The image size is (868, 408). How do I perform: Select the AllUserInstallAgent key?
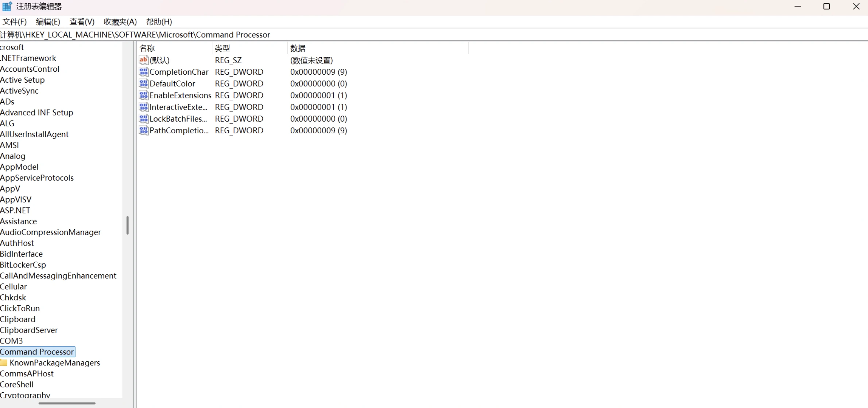pyautogui.click(x=34, y=134)
